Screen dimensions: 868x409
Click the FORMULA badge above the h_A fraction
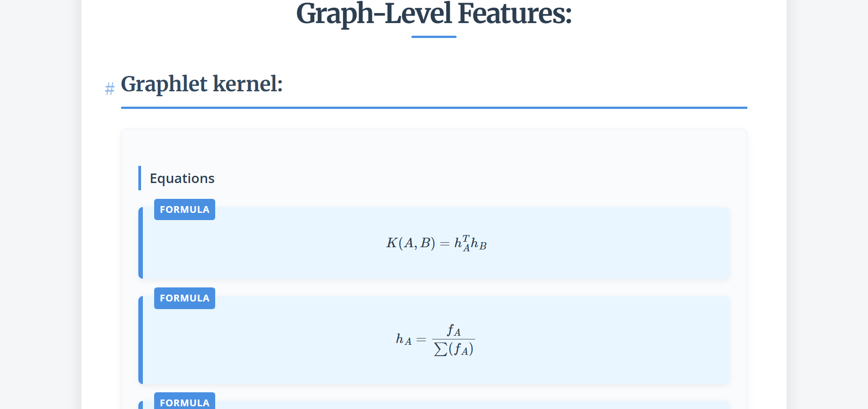pyautogui.click(x=184, y=298)
